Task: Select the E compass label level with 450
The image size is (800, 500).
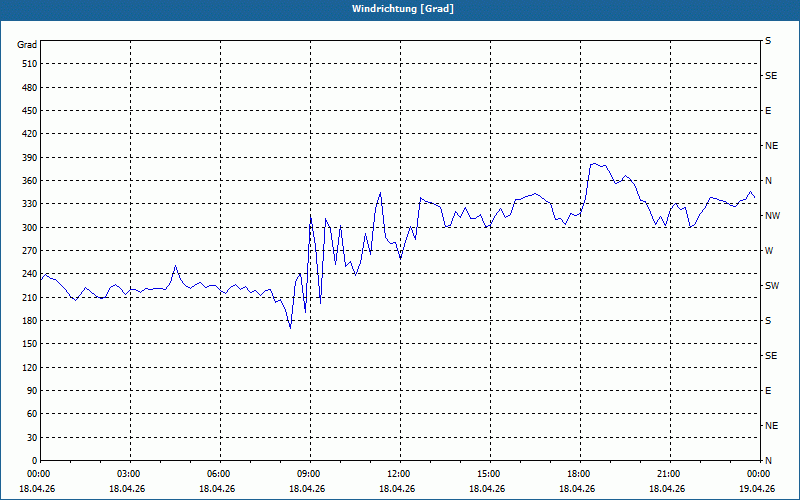Action: 768,111
